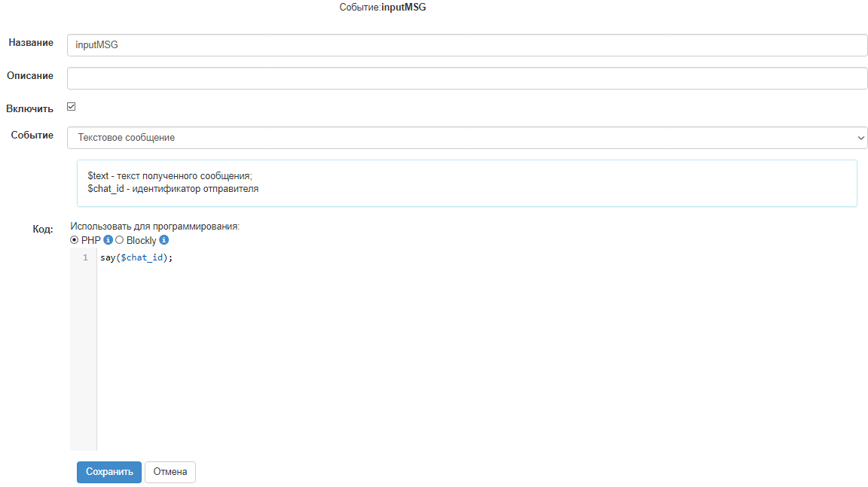Click the Название label

pos(31,43)
